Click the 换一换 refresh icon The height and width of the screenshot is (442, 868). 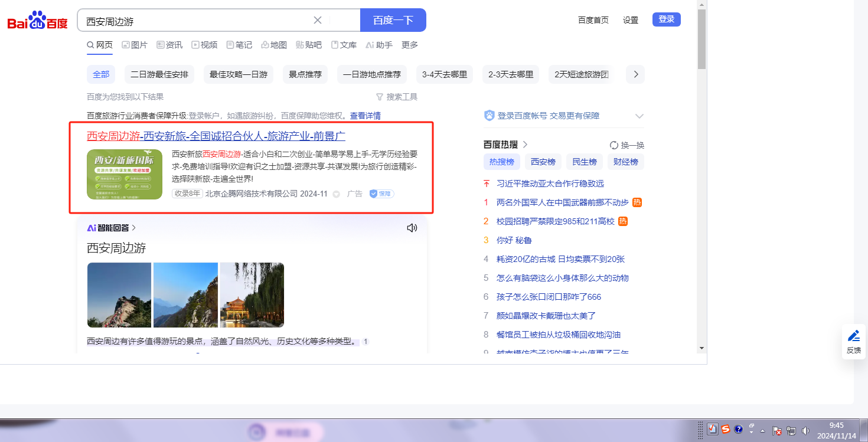point(614,145)
